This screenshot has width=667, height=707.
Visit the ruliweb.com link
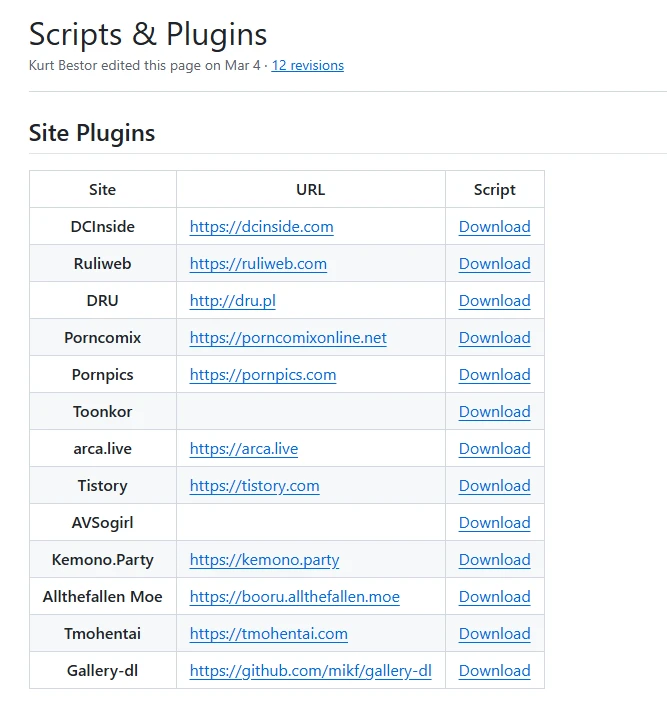258,264
